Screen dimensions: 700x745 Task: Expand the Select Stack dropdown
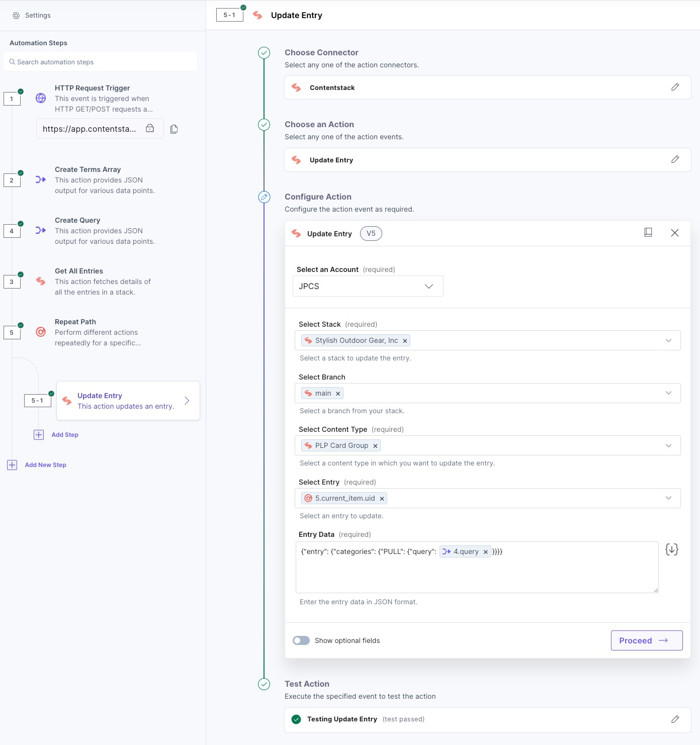[x=668, y=341]
